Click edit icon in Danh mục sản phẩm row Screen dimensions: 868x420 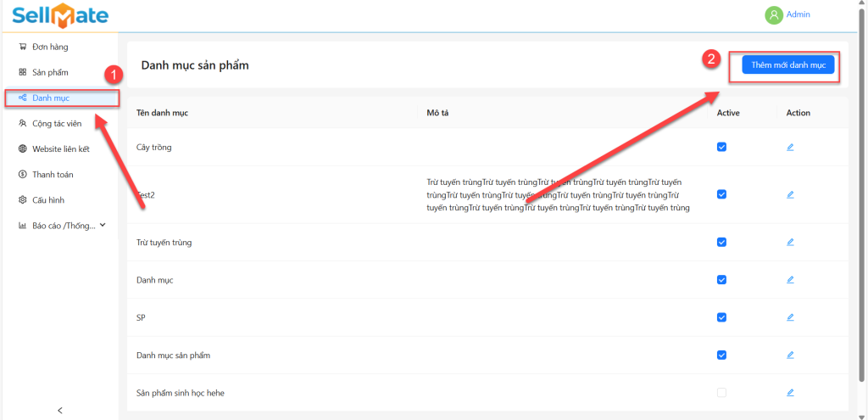point(790,355)
